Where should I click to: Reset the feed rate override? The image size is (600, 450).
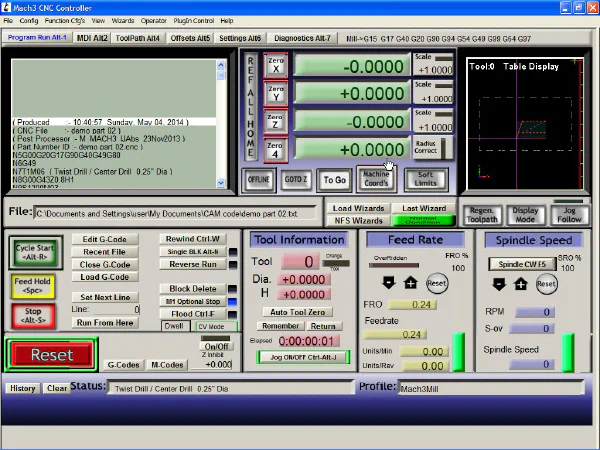point(437,284)
